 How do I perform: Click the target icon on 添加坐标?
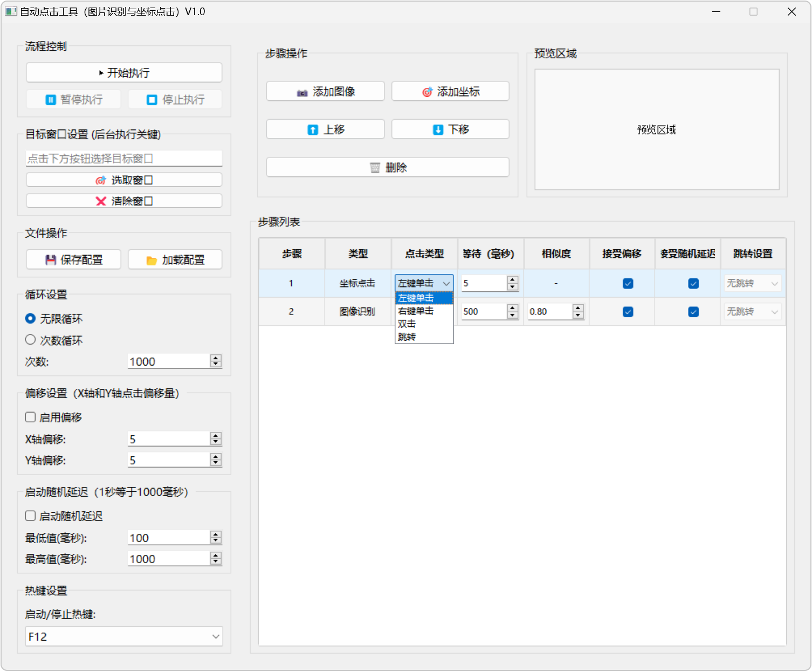427,92
